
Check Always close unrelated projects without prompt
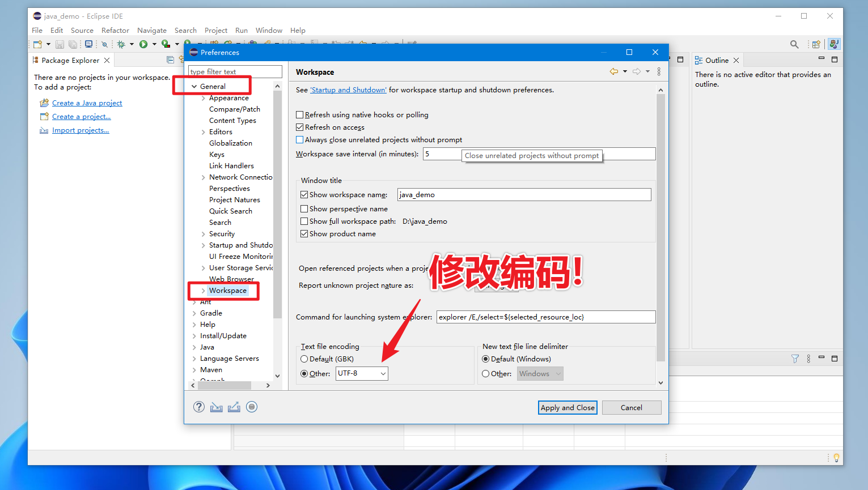[299, 139]
